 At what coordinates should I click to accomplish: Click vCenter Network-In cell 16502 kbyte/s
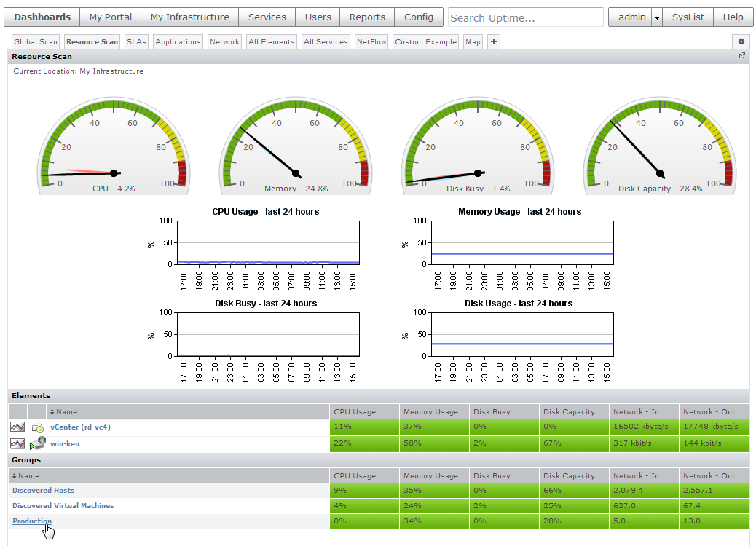644,427
